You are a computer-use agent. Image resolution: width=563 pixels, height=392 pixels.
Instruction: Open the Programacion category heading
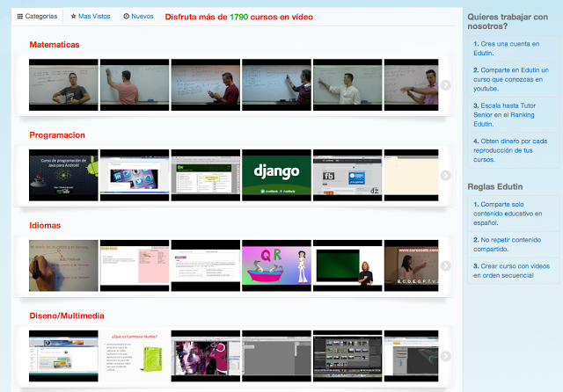57,135
